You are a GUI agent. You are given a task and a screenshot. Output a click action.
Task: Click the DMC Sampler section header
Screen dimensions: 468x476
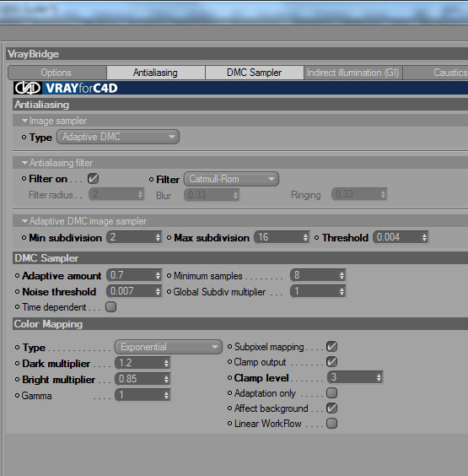pyautogui.click(x=240, y=258)
